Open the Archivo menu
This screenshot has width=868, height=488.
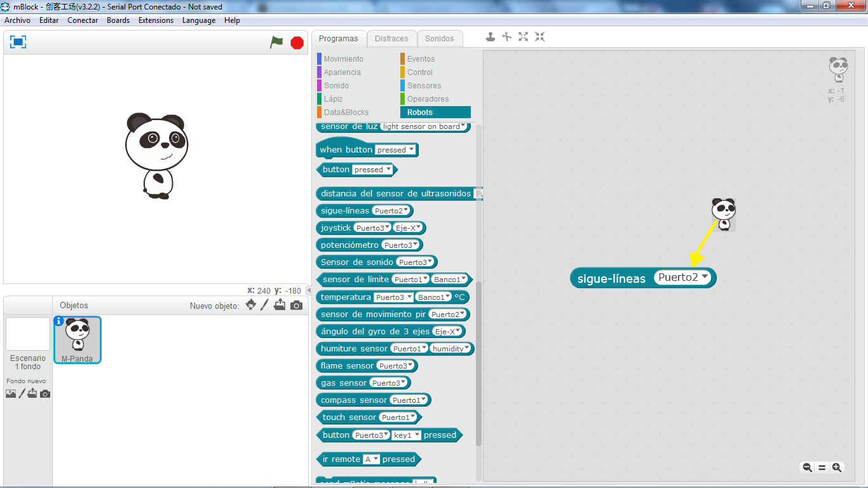tap(17, 20)
